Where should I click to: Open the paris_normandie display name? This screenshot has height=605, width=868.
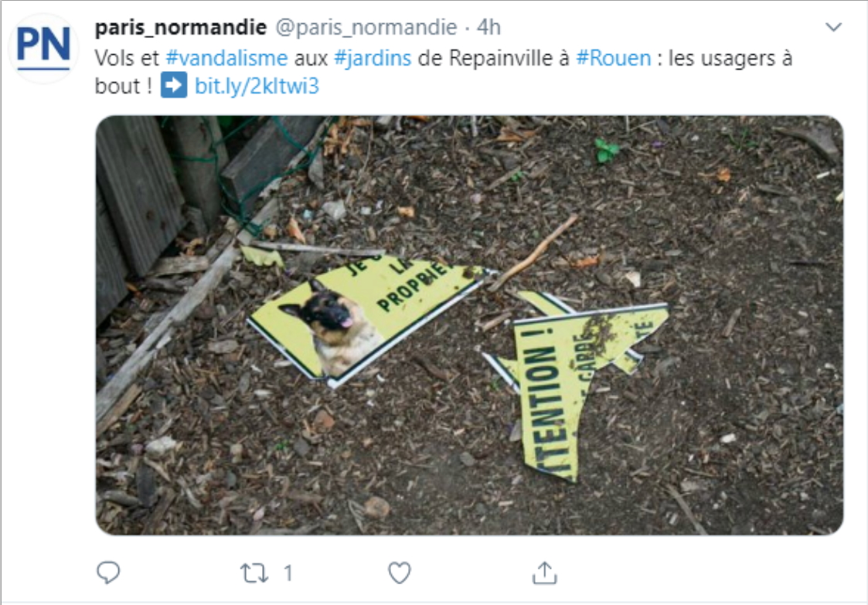(180, 27)
